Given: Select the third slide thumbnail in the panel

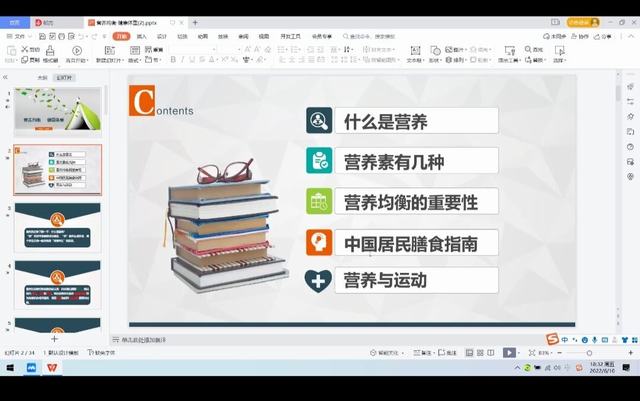Looking at the screenshot, I should (57, 226).
